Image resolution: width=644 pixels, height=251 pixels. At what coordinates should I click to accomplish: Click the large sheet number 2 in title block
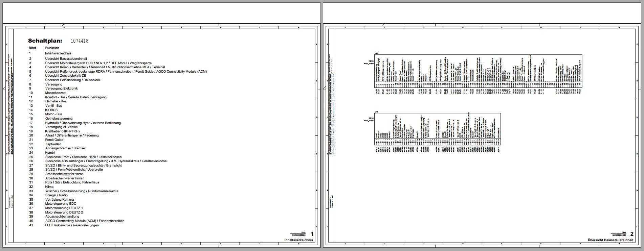pos(632,234)
